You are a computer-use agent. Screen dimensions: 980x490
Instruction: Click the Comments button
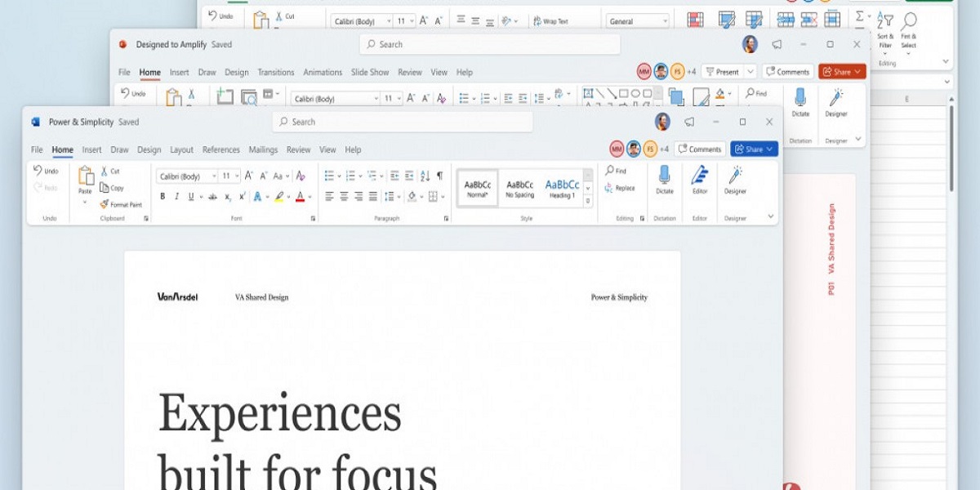click(699, 149)
